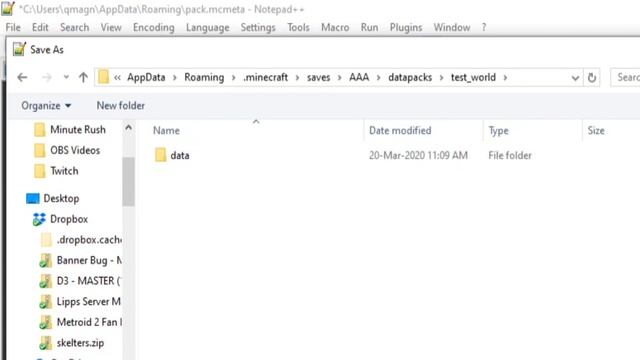Sort files by Size column
This screenshot has width=640, height=360.
pos(596,131)
